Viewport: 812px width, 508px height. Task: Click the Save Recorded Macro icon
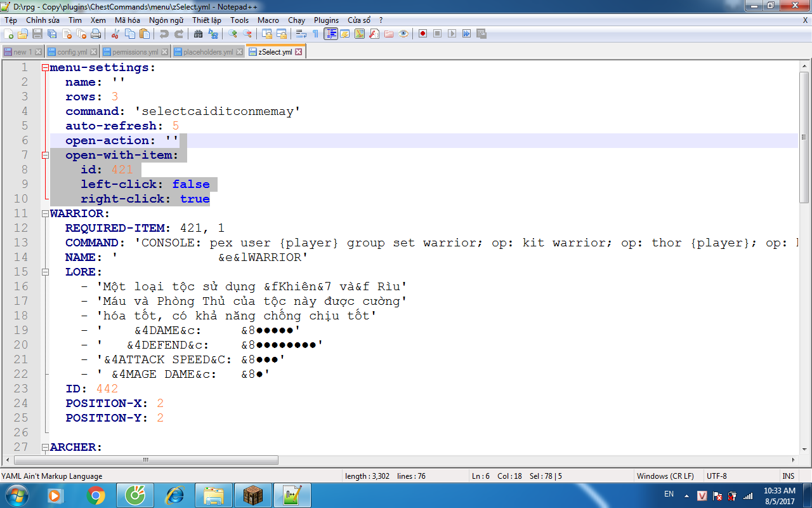[x=481, y=34]
